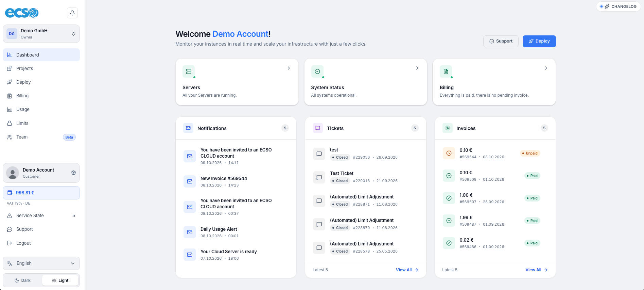
Task: Click envelope icon for Daily Usage Alert
Action: 190,232
